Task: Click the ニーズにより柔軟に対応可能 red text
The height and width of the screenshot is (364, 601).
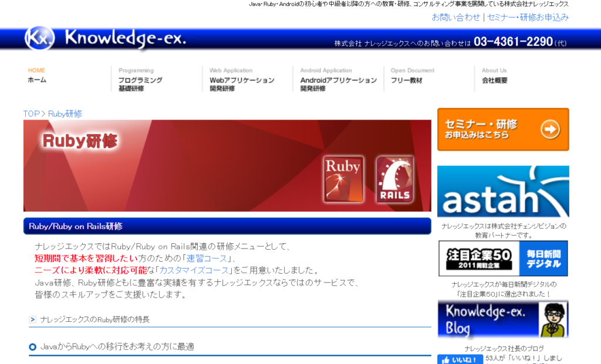Action: (x=91, y=270)
